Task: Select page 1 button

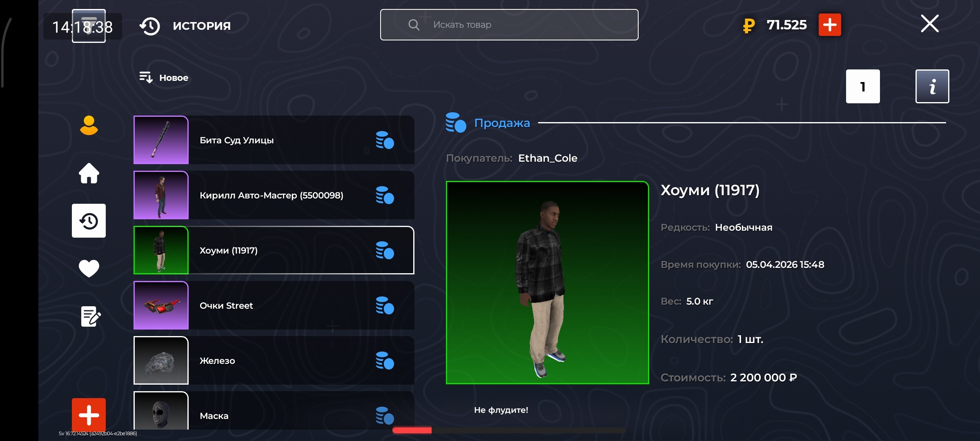Action: pyautogui.click(x=862, y=86)
